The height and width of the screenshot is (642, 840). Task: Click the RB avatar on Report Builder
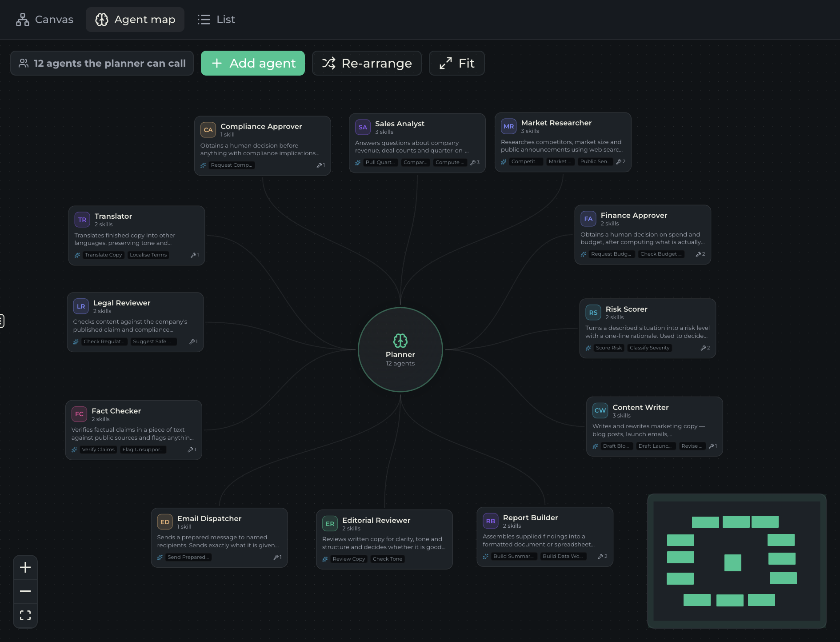pos(490,521)
